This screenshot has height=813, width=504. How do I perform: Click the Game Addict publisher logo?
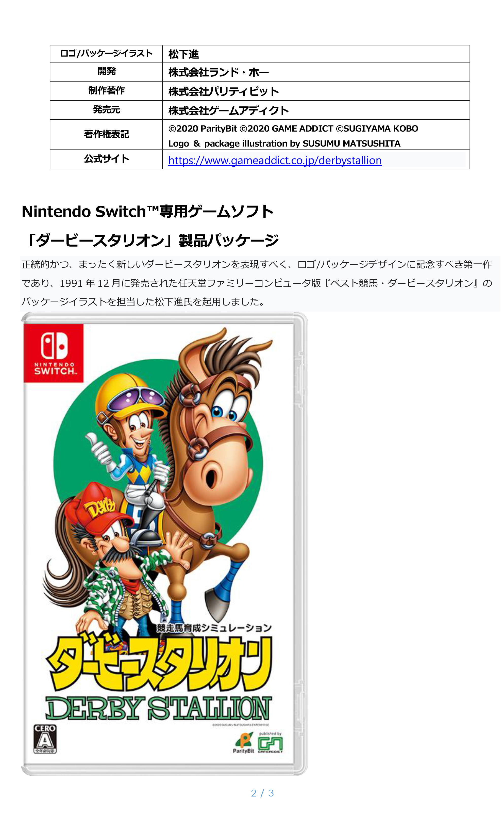270,743
